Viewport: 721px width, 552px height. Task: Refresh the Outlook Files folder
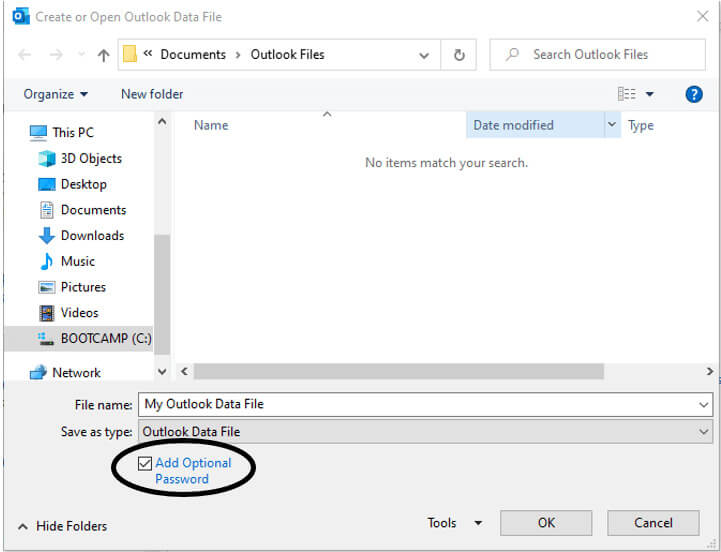pos(459,55)
